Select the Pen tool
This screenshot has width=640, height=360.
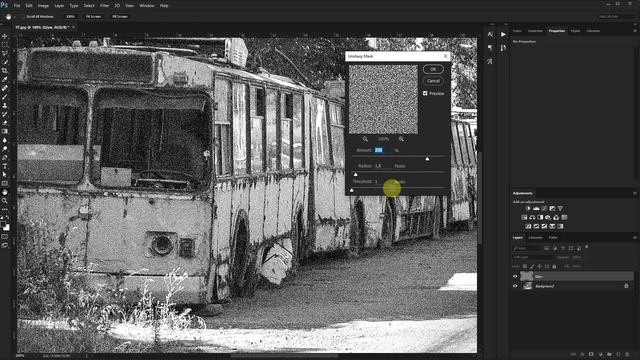point(5,158)
